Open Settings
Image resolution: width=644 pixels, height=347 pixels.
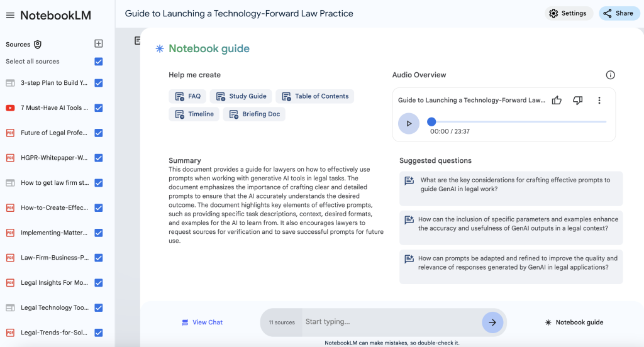pyautogui.click(x=568, y=13)
